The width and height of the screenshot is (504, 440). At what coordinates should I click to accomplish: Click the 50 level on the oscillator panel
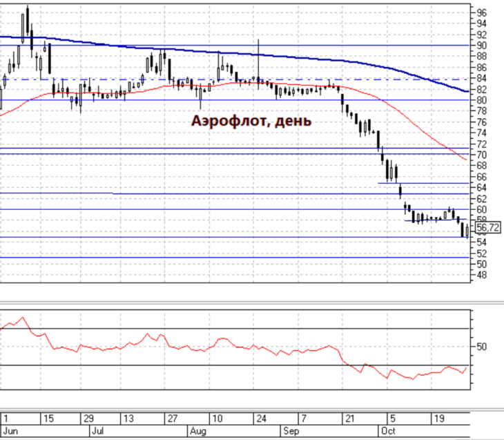click(481, 347)
